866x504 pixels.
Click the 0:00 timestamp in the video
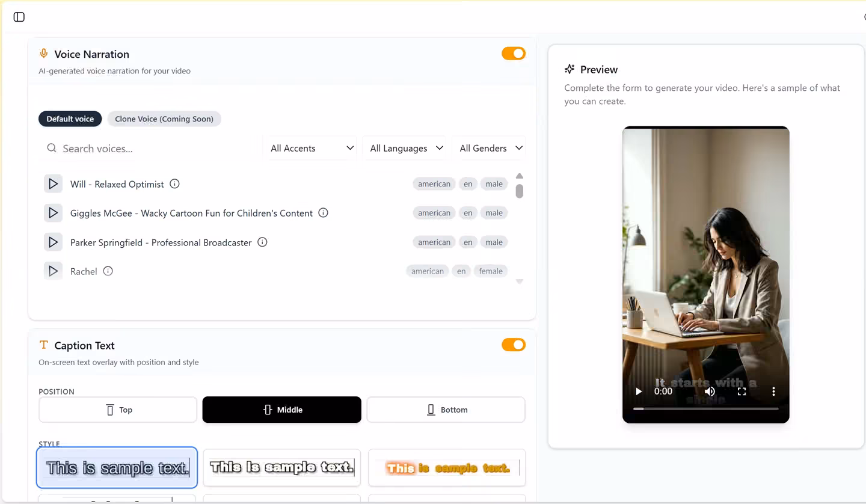(x=663, y=392)
